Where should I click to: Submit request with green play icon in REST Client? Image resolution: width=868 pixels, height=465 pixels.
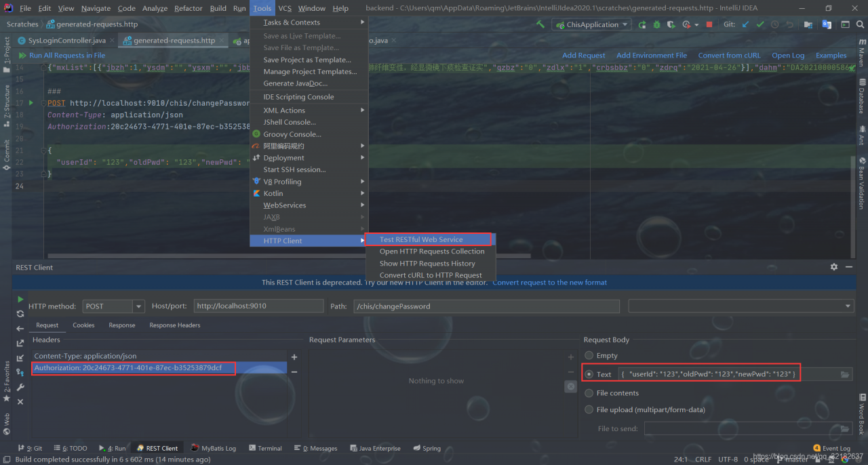20,299
